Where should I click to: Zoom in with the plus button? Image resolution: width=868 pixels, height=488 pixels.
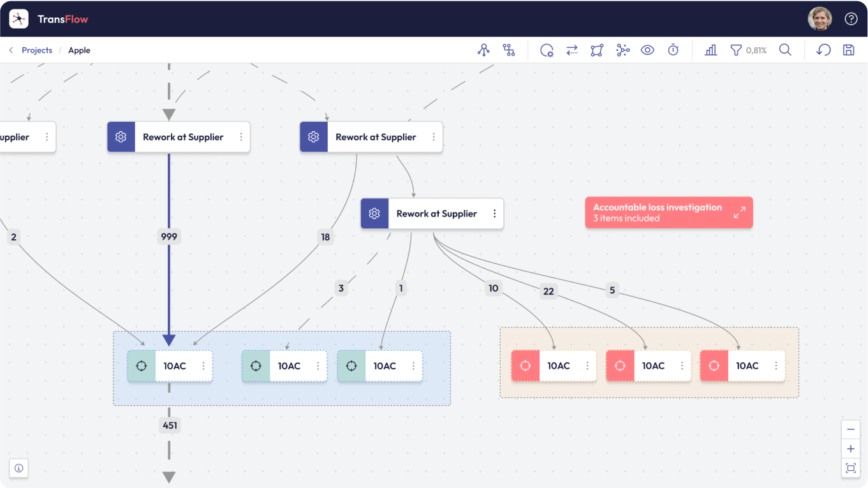(x=850, y=448)
